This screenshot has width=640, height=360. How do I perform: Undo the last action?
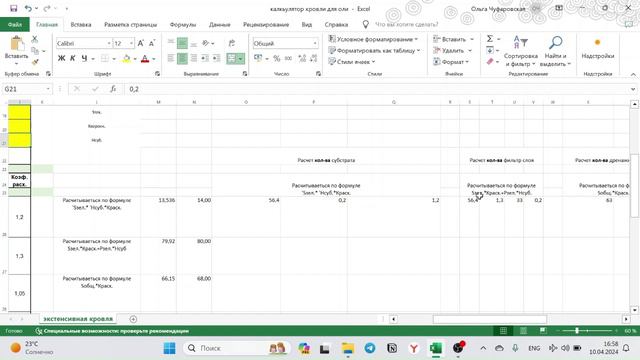point(28,9)
